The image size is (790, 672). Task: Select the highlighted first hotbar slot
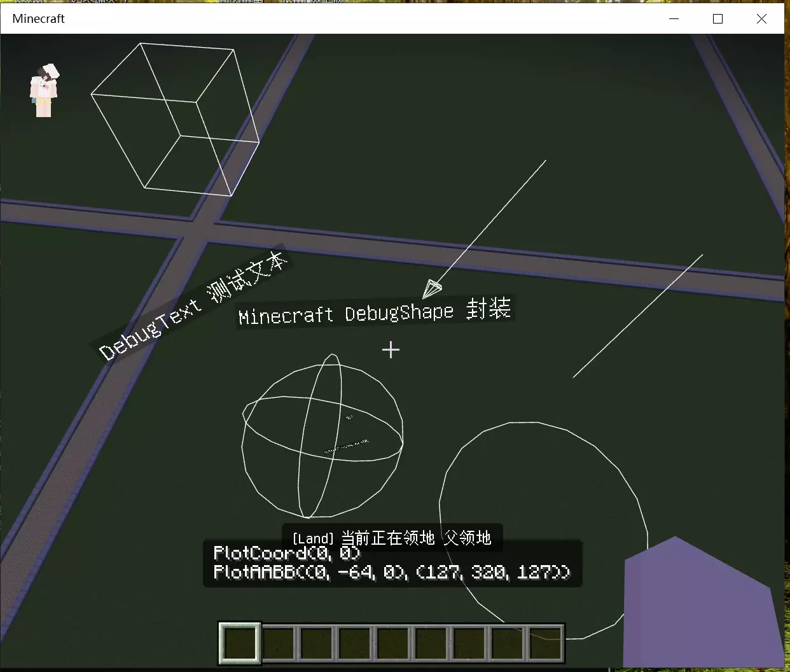[240, 643]
